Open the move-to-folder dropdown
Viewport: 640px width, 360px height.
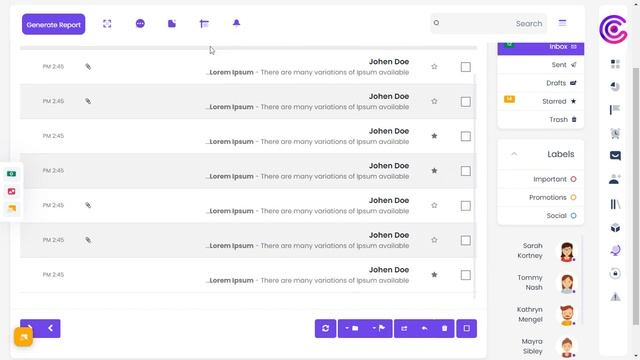352,329
